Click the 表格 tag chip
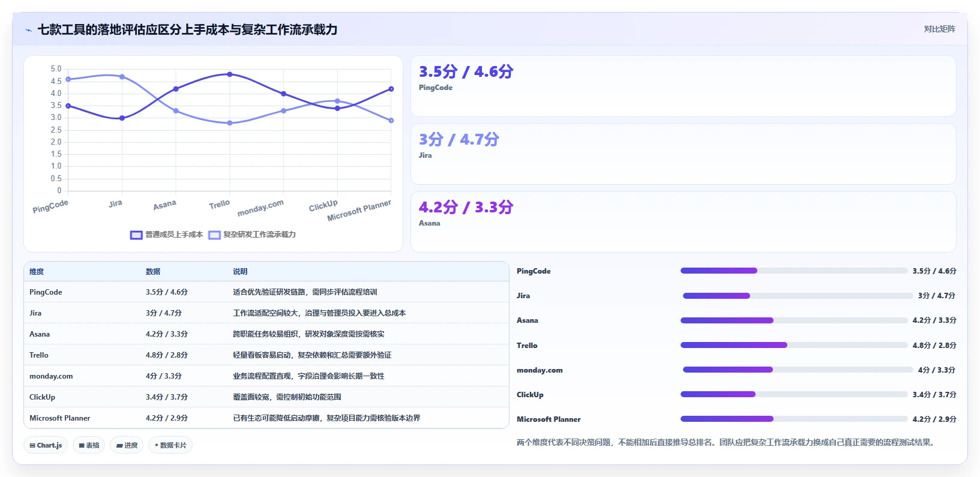980x477 pixels. 89,445
